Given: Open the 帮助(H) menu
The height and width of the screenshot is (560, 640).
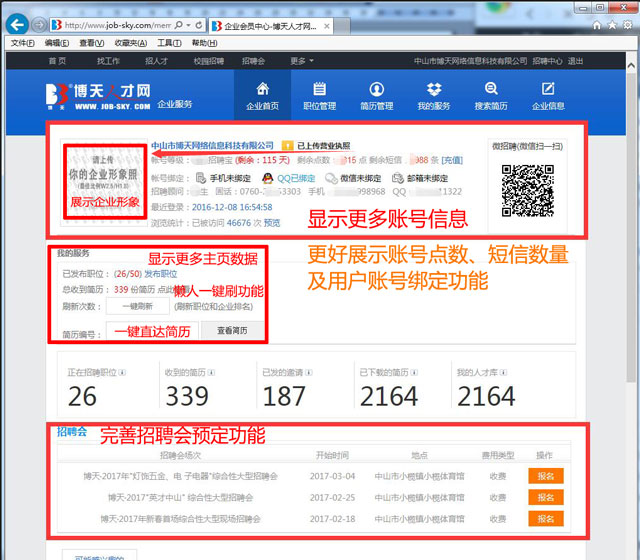Looking at the screenshot, I should pyautogui.click(x=204, y=43).
